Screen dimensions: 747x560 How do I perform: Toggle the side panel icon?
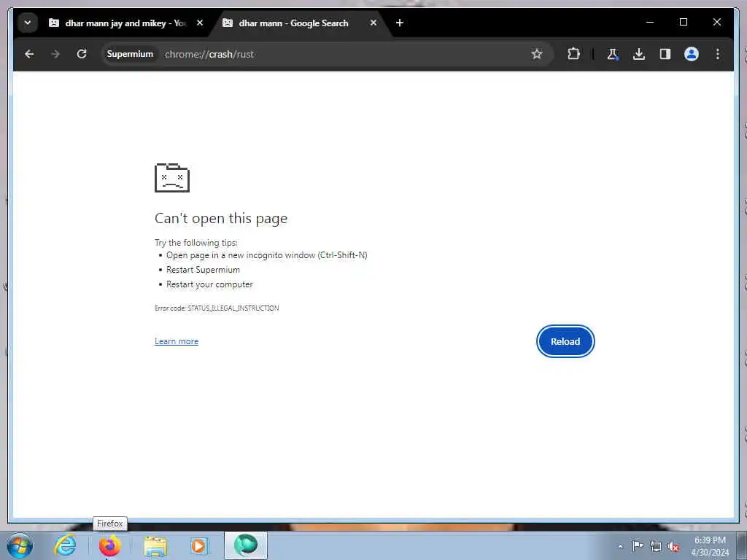click(x=665, y=54)
